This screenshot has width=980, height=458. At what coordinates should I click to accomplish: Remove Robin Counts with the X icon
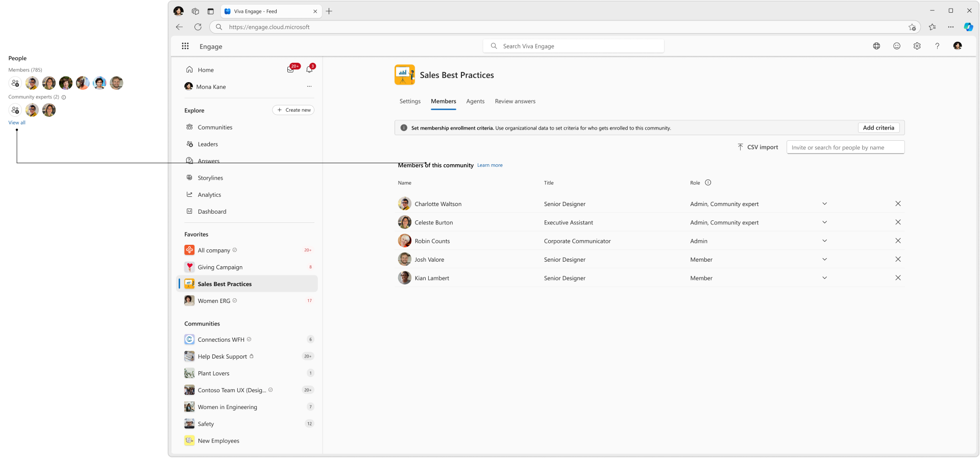(898, 241)
